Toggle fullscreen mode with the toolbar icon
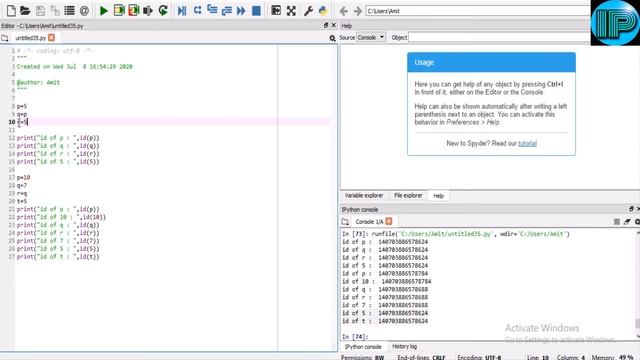Image resolution: width=640 pixels, height=360 pixels. (291, 11)
